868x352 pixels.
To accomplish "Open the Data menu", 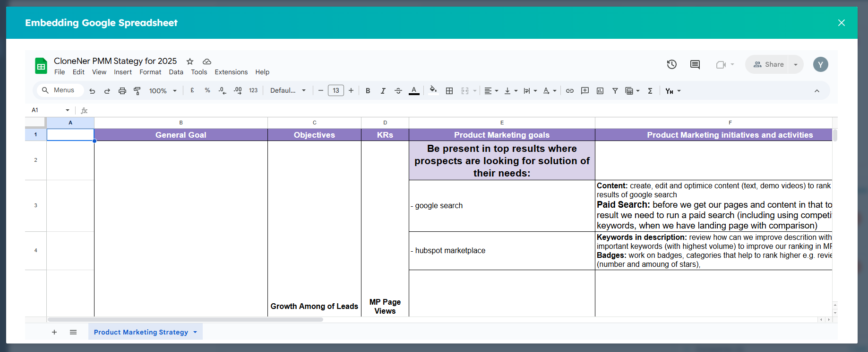I will point(176,72).
